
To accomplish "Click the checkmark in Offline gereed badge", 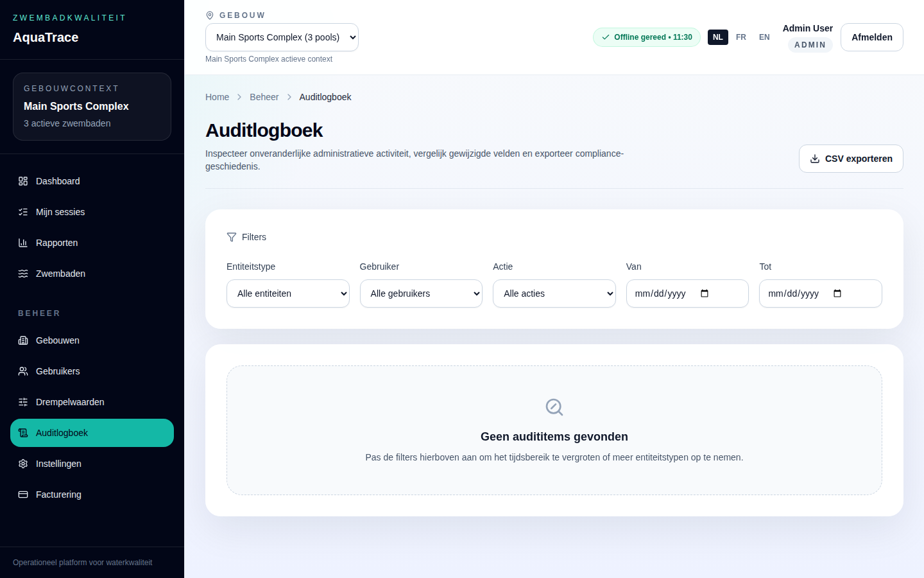I will (606, 37).
